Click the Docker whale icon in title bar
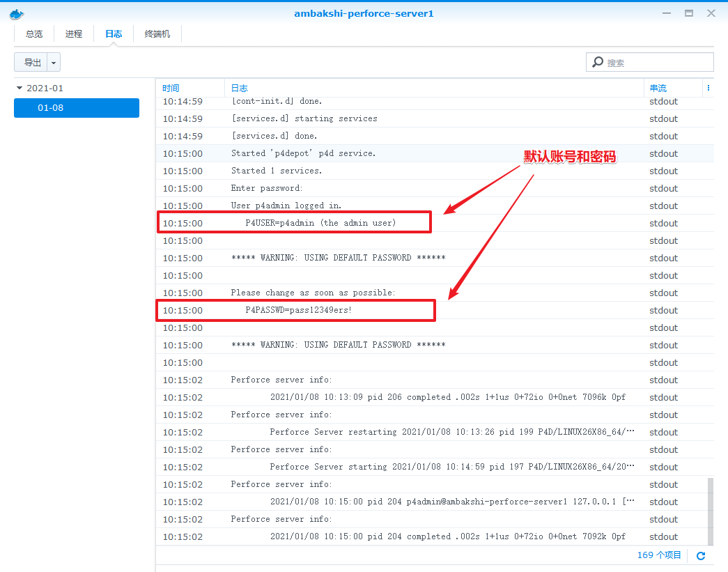 (16, 15)
